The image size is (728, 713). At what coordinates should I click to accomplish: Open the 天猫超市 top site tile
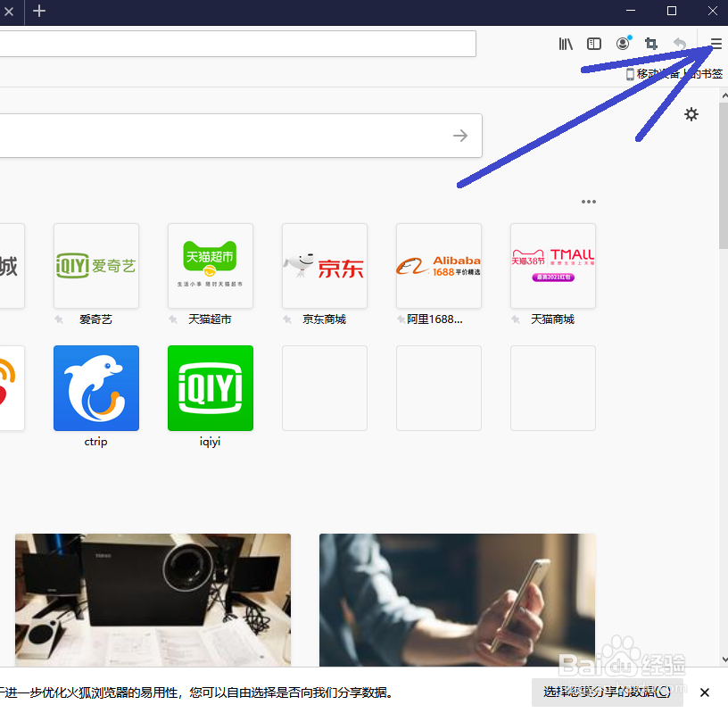pos(211,266)
